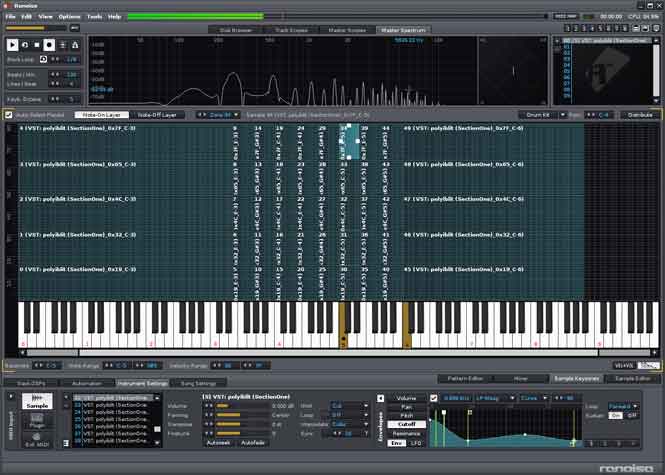The width and height of the screenshot is (665, 475).
Task: Open the Pattern Editor view
Action: pyautogui.click(x=465, y=378)
